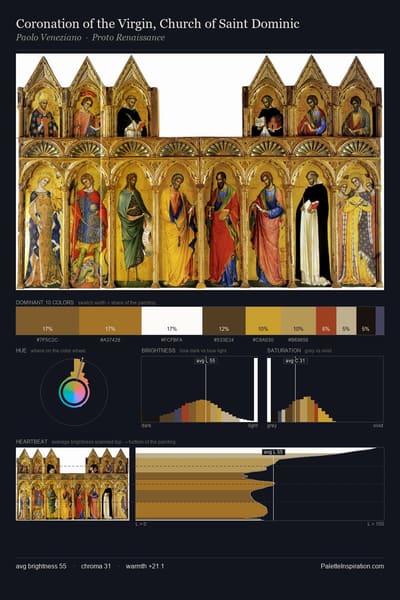Click the saturation histogram chart

coord(325,389)
